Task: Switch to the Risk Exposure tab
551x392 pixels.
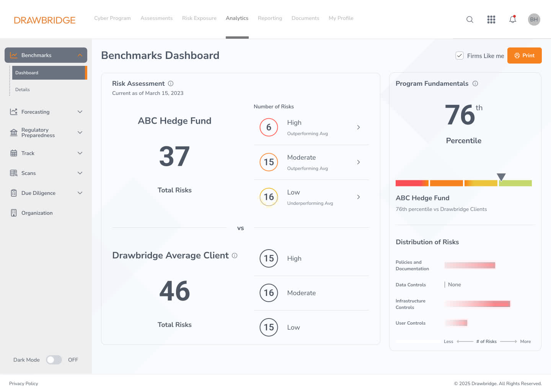Action: pyautogui.click(x=199, y=18)
